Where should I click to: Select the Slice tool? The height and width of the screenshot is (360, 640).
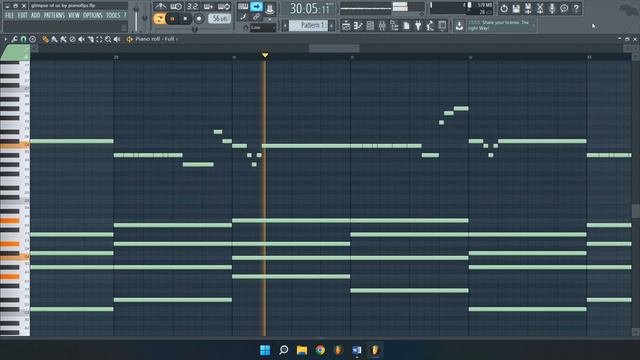[90, 39]
